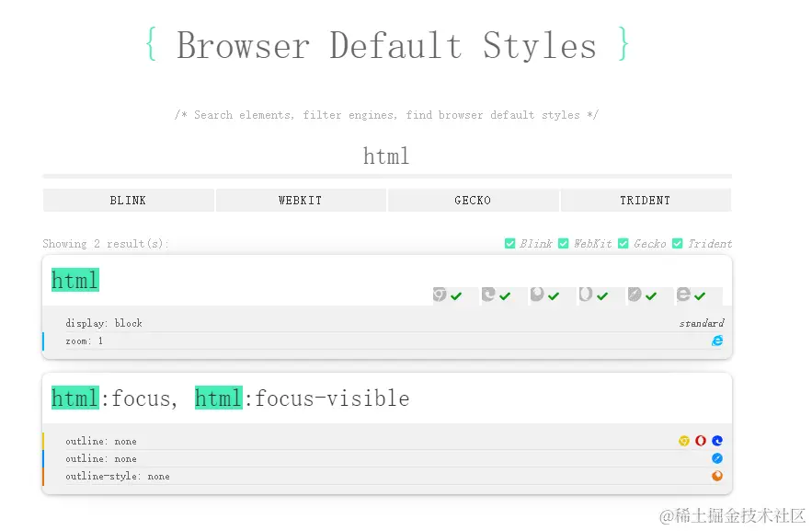Uncheck the Gecko filter checkbox

point(623,244)
